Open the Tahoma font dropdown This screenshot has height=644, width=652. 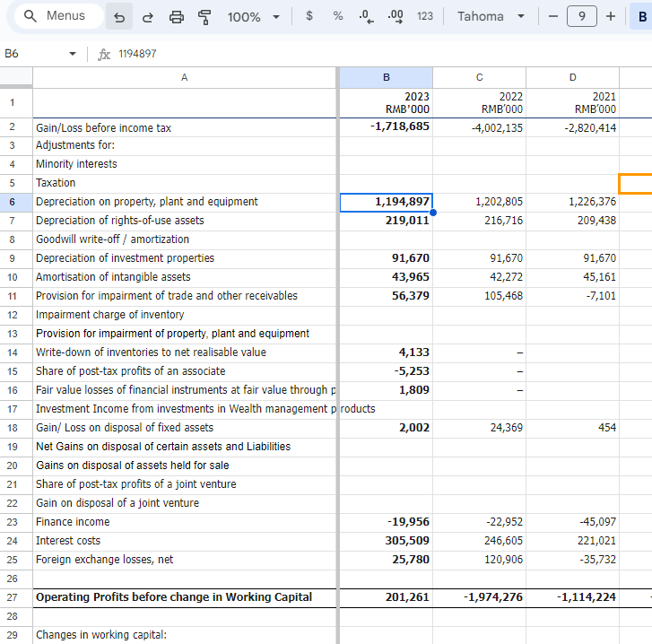coord(491,16)
